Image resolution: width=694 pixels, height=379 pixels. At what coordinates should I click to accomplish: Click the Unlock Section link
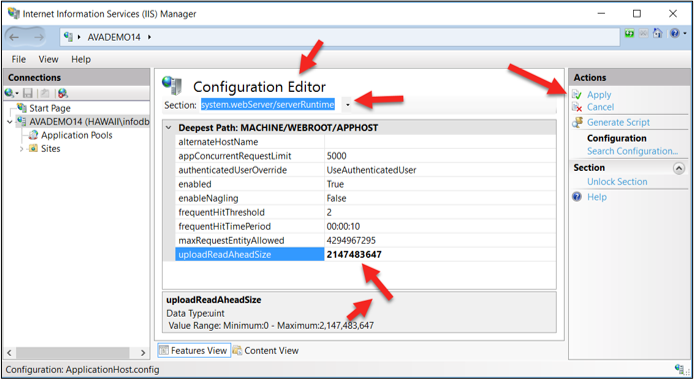point(617,182)
